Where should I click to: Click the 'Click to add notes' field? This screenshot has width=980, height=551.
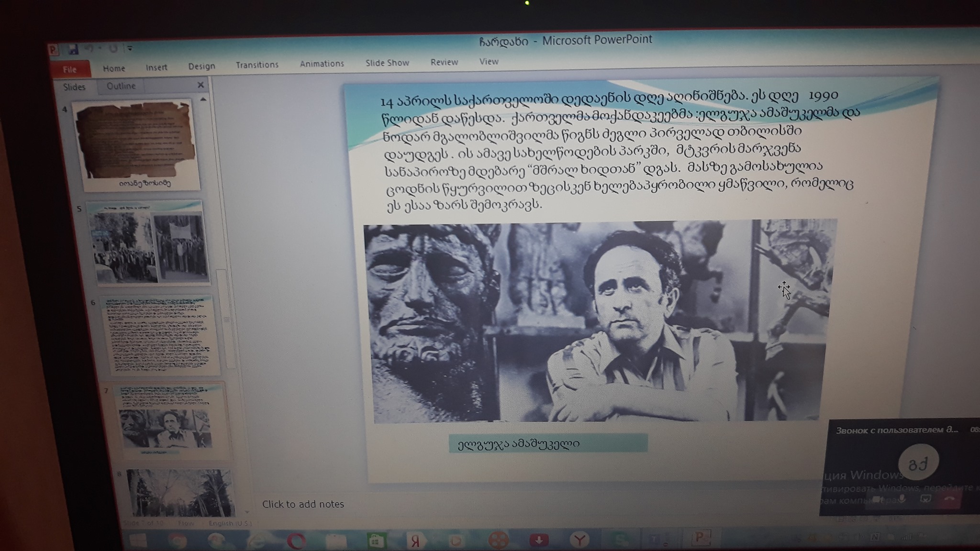pos(303,504)
